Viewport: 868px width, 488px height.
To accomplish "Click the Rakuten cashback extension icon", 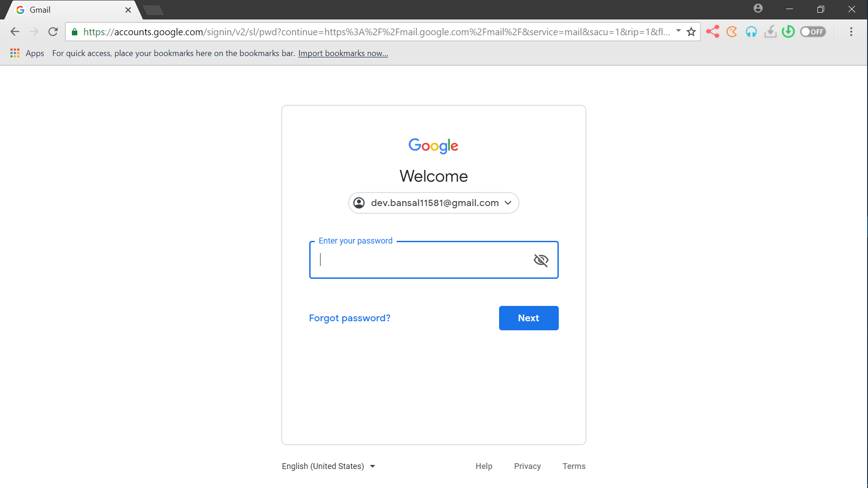I will 731,32.
